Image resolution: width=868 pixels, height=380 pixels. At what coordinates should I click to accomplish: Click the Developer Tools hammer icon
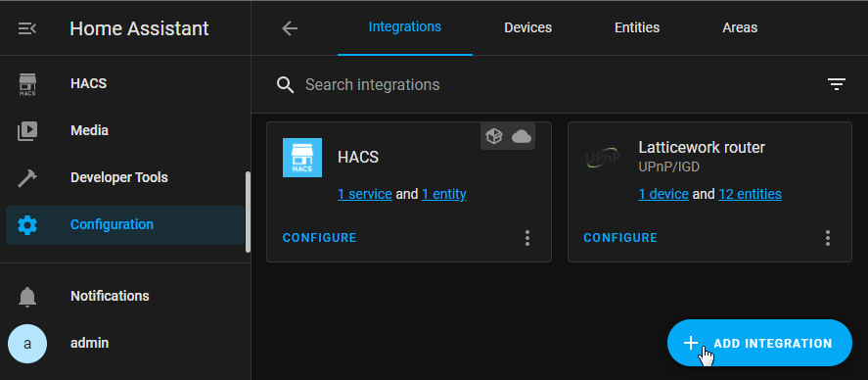(27, 178)
